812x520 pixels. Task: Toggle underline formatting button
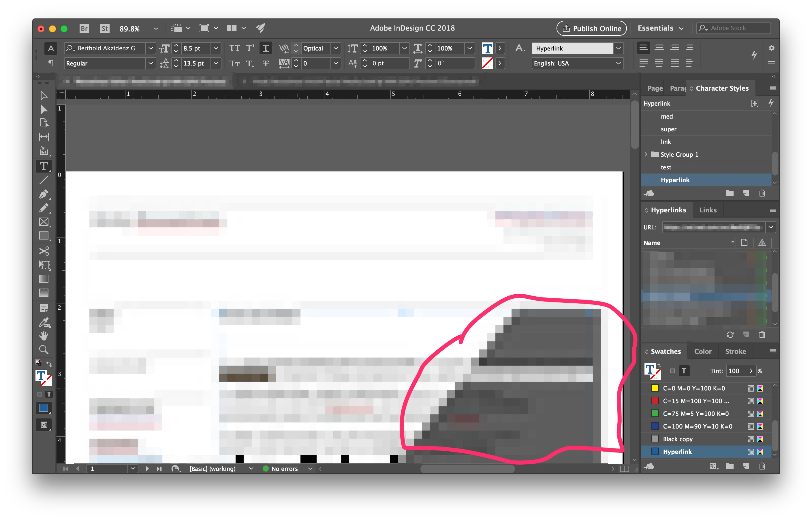(x=266, y=48)
